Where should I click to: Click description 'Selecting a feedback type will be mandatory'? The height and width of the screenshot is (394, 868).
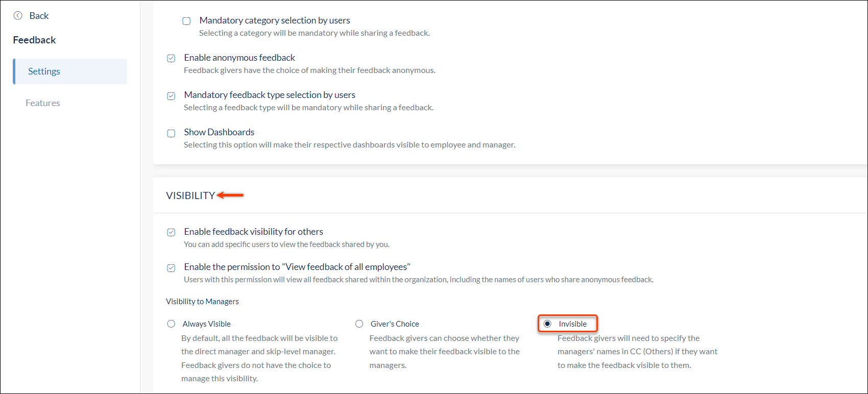(308, 108)
